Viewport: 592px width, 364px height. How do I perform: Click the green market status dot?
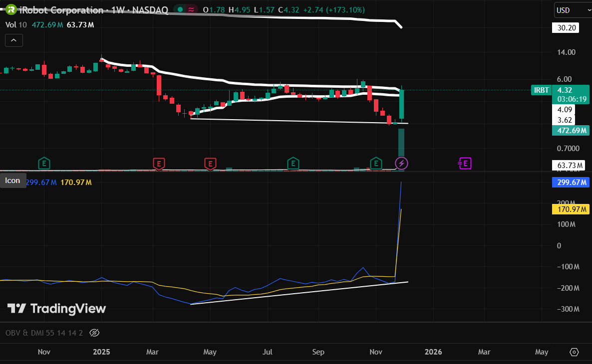[x=181, y=10]
